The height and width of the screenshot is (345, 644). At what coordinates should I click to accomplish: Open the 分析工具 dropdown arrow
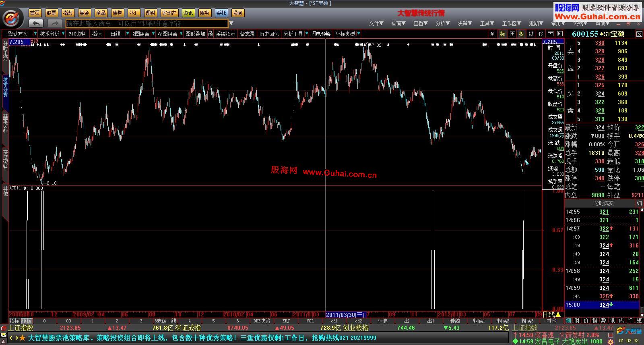307,34
